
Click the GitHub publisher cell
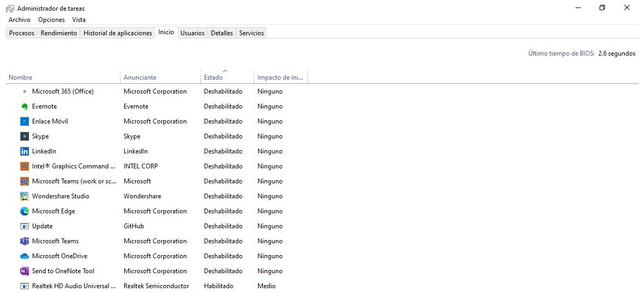click(x=134, y=226)
